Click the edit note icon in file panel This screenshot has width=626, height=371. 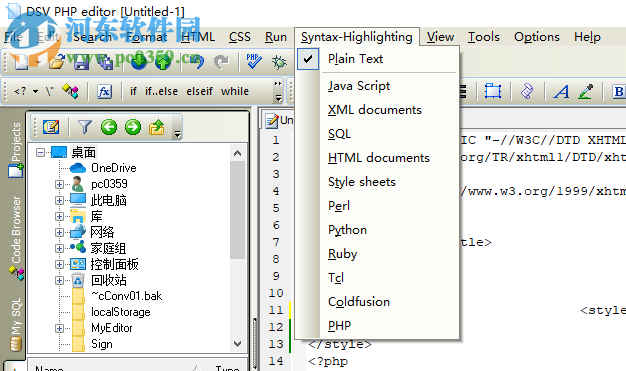point(51,127)
